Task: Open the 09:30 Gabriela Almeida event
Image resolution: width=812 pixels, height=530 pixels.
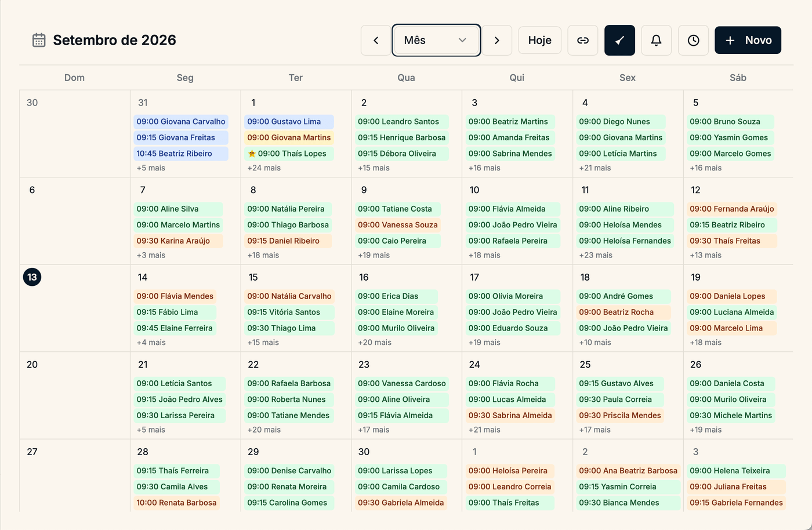Action: point(401,503)
